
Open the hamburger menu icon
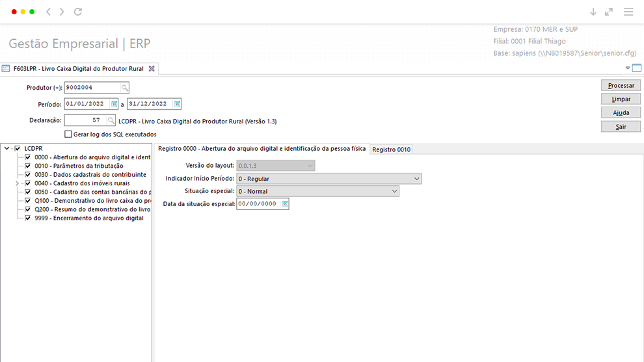[x=628, y=12]
